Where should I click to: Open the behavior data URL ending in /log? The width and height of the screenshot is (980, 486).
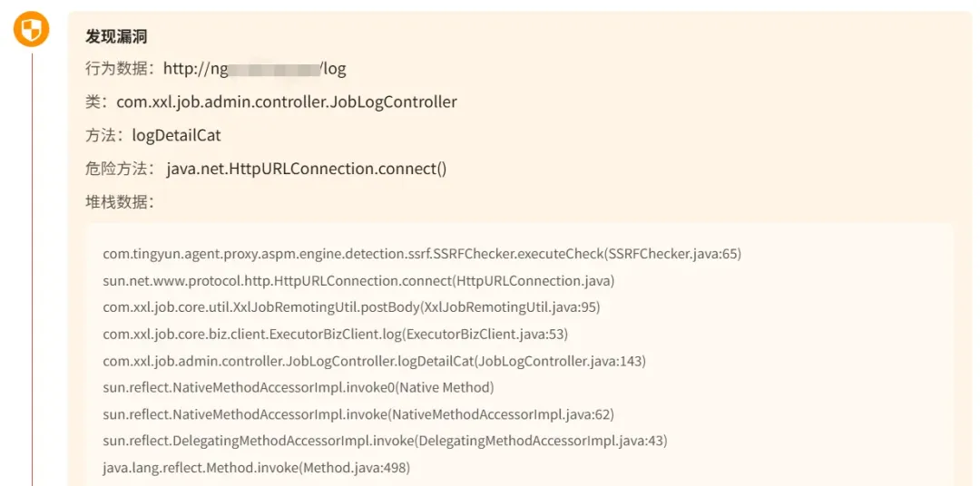254,69
